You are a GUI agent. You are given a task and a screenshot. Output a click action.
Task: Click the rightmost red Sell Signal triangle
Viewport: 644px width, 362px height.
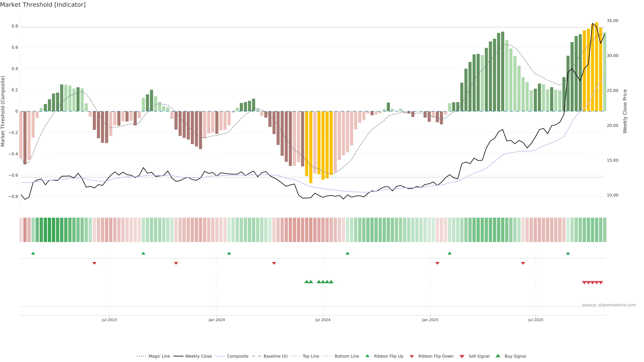point(601,283)
